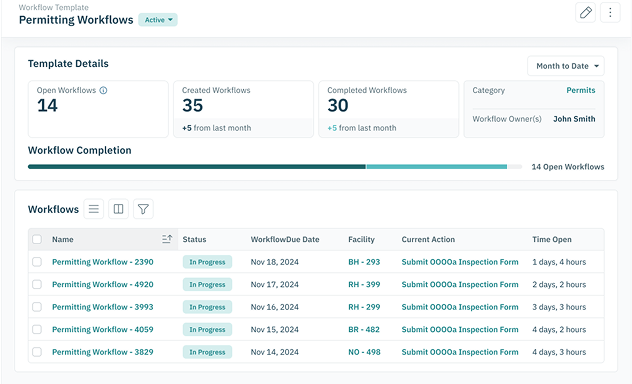
Task: Open facility RH - 399 link
Action: click(x=364, y=284)
